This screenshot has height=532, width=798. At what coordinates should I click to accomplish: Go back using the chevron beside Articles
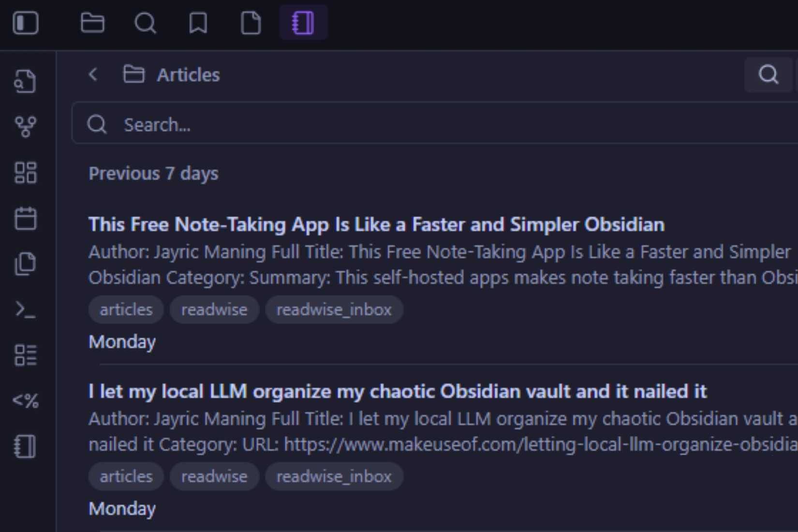pyautogui.click(x=93, y=74)
